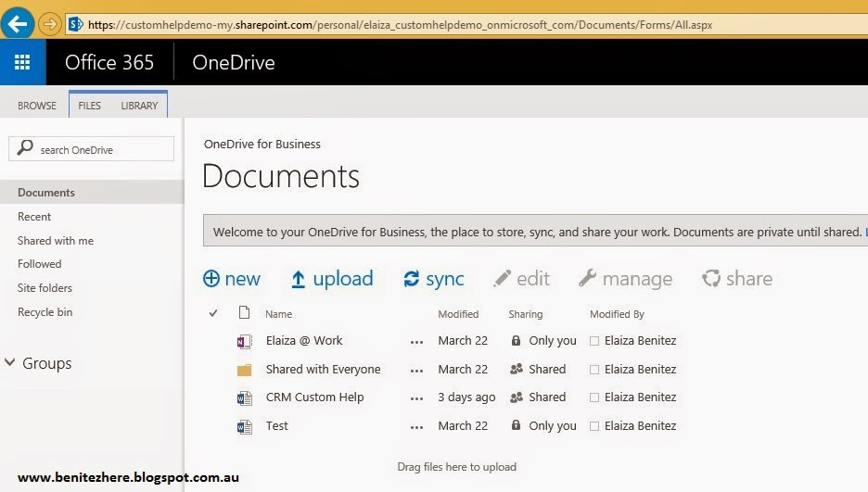Toggle the select-all checkmark in header
The height and width of the screenshot is (492, 868).
click(213, 313)
